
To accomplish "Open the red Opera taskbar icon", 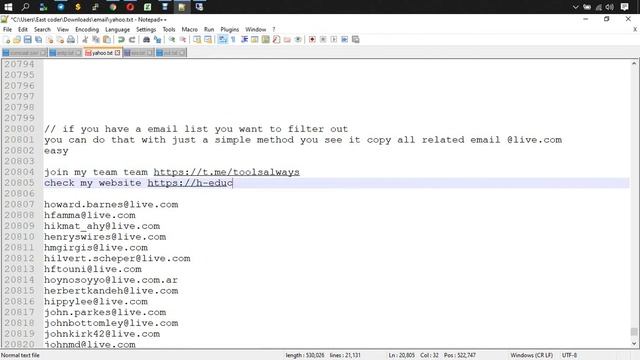I will (x=130, y=7).
